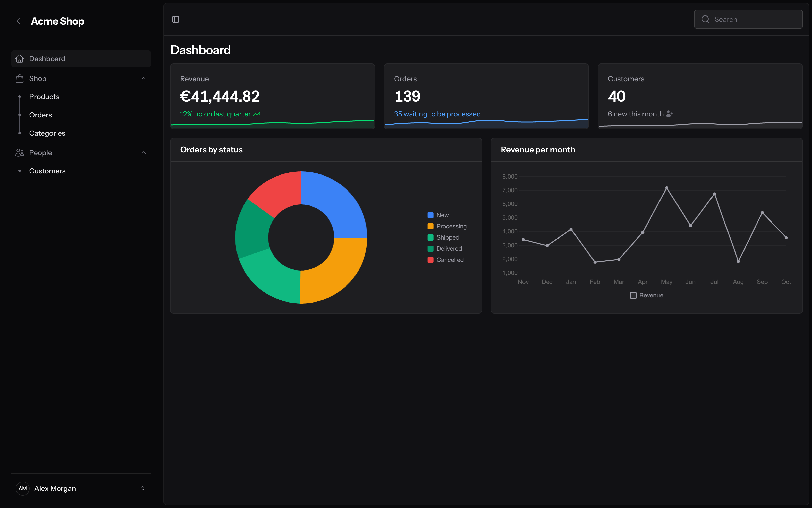Screen dimensions: 812x508
Task: Click '12% up on last quarter' text
Action: [x=215, y=114]
